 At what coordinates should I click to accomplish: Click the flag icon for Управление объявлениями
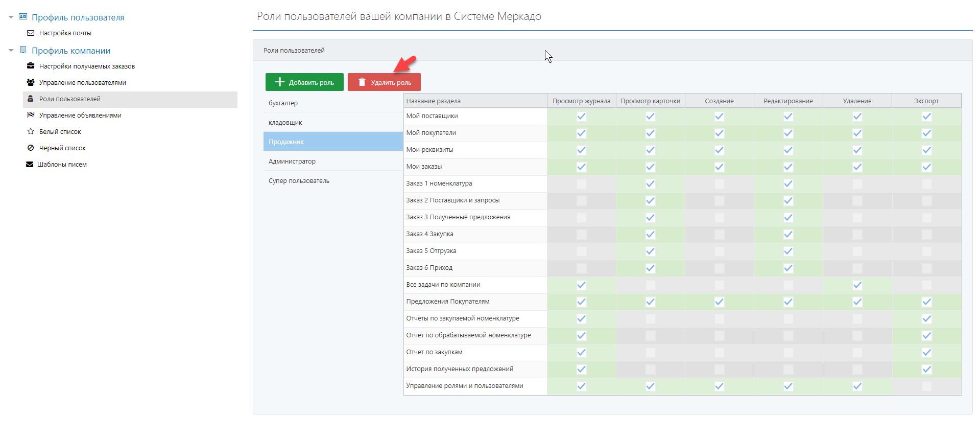31,115
